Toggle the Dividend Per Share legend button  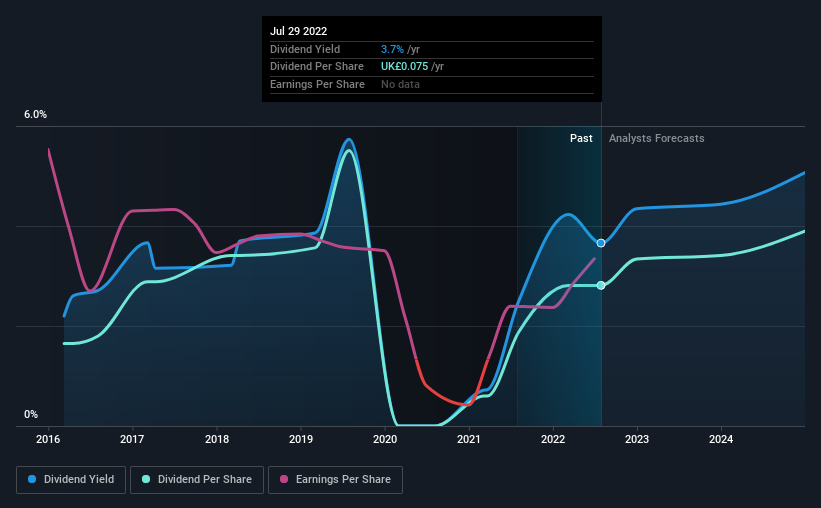pos(197,480)
